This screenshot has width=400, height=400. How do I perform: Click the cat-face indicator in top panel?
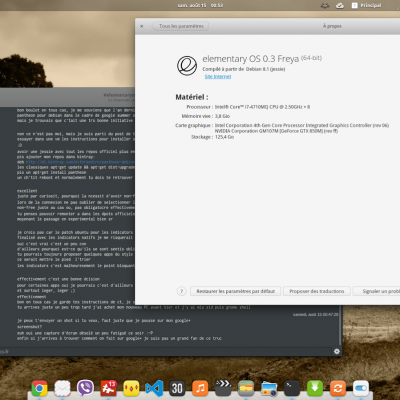tap(325, 5)
